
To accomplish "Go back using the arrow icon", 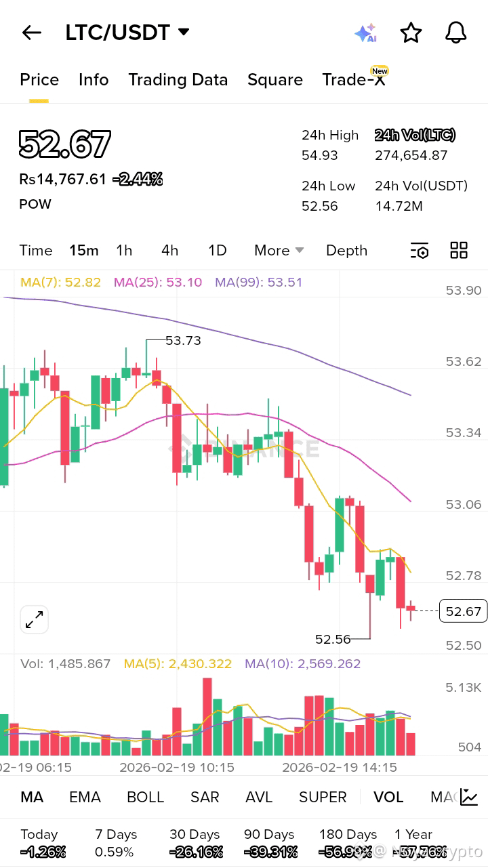I will click(x=32, y=33).
